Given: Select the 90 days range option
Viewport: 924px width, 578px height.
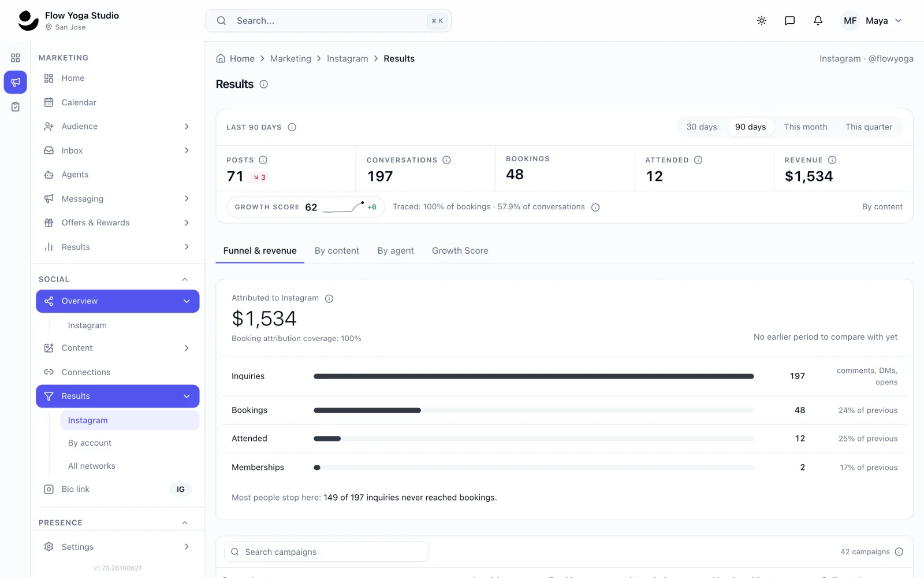Looking at the screenshot, I should tap(750, 127).
